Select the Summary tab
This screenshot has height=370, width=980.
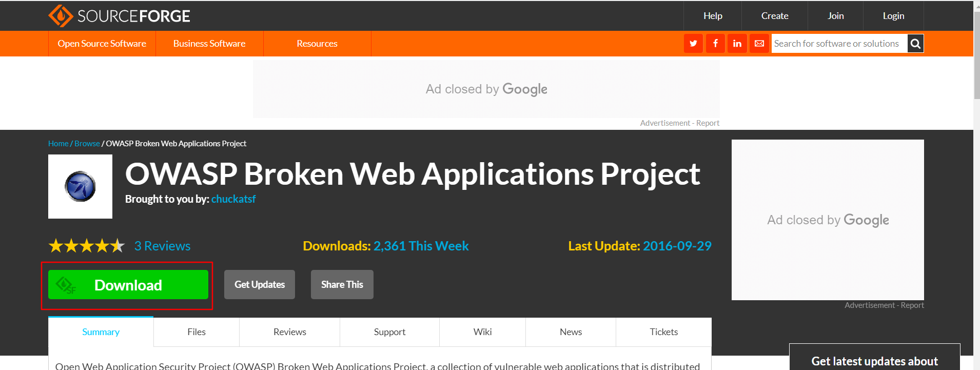coord(101,332)
